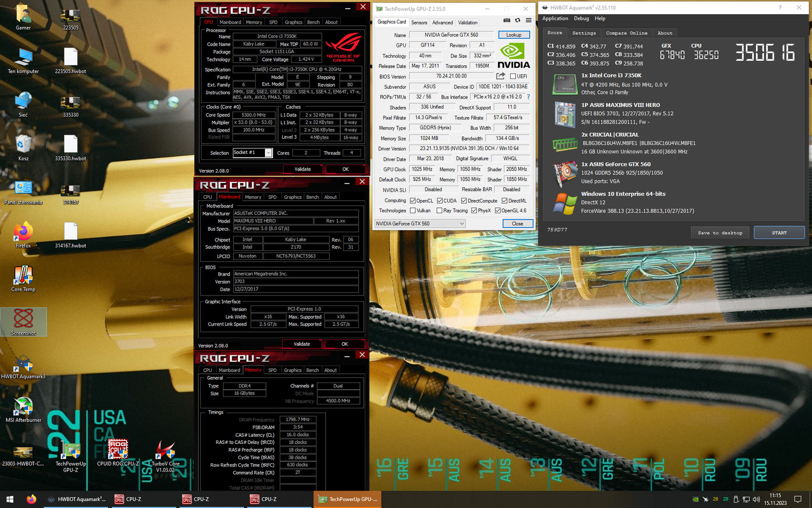Open the Help menu in Aquamark
The image size is (812, 508).
coord(600,18)
